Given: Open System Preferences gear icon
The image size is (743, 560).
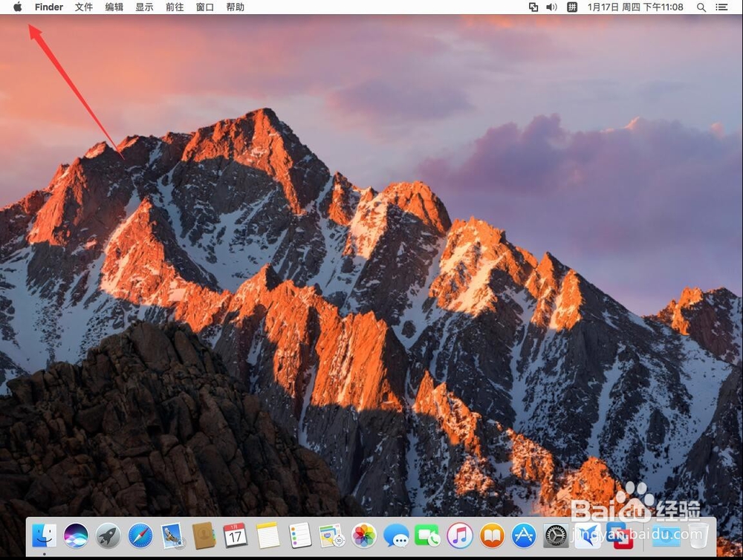Looking at the screenshot, I should tap(555, 535).
